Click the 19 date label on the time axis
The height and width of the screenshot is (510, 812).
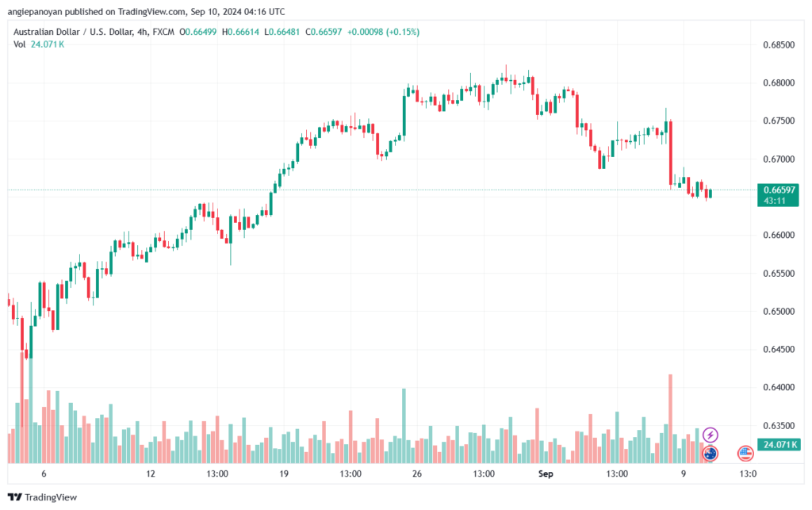point(282,474)
